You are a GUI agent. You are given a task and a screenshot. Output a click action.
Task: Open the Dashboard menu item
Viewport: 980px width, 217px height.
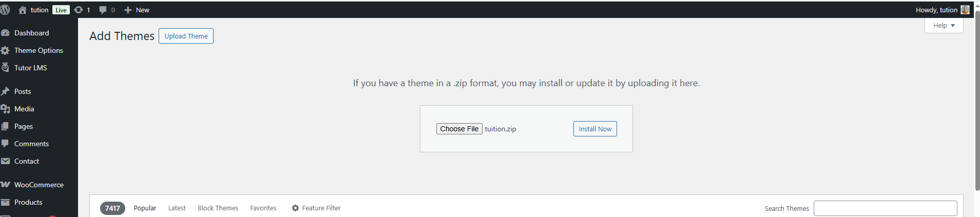[x=31, y=33]
